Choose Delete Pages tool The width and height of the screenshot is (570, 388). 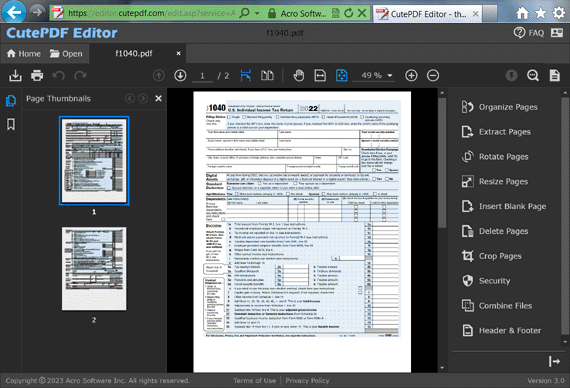pos(495,231)
